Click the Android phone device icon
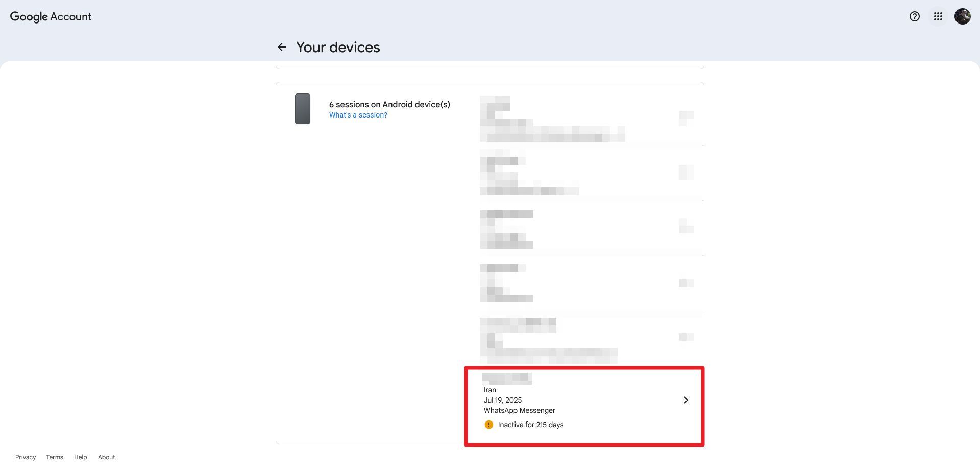Image resolution: width=980 pixels, height=469 pixels. click(303, 109)
